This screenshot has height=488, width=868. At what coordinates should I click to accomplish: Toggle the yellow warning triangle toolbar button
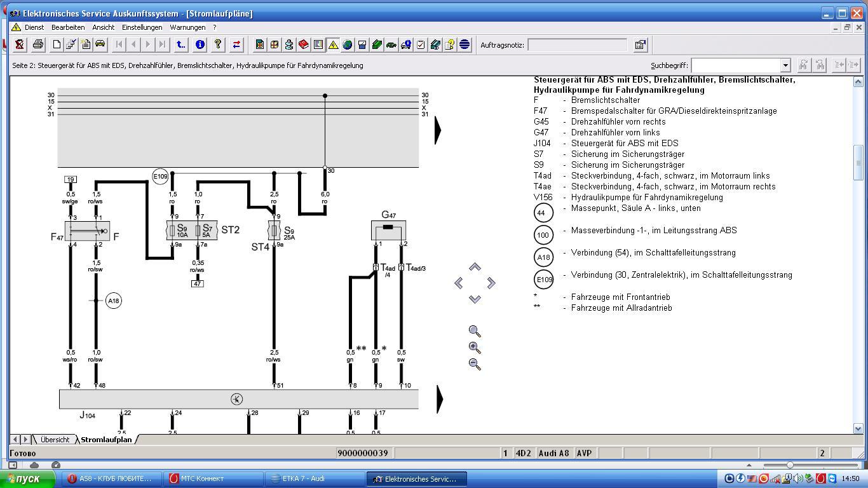(x=333, y=44)
